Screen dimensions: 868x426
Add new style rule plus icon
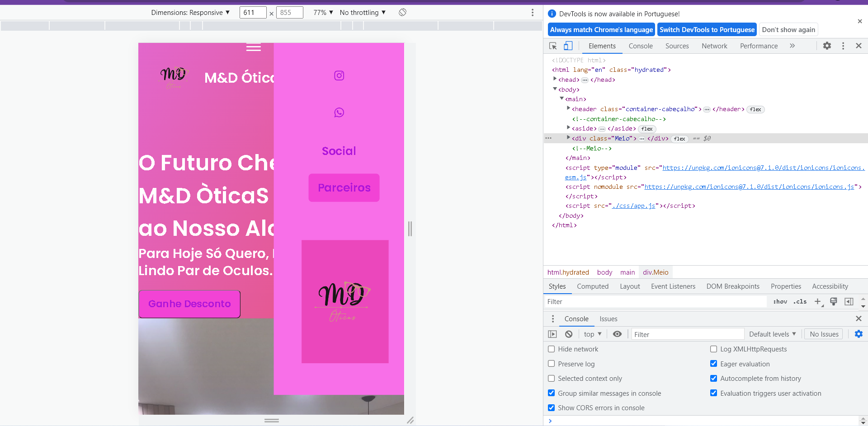pos(818,301)
